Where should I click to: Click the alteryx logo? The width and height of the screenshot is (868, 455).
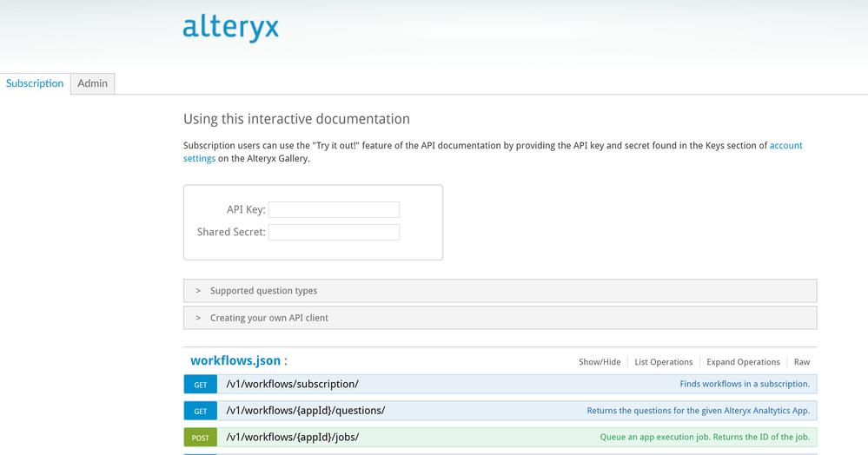point(231,28)
